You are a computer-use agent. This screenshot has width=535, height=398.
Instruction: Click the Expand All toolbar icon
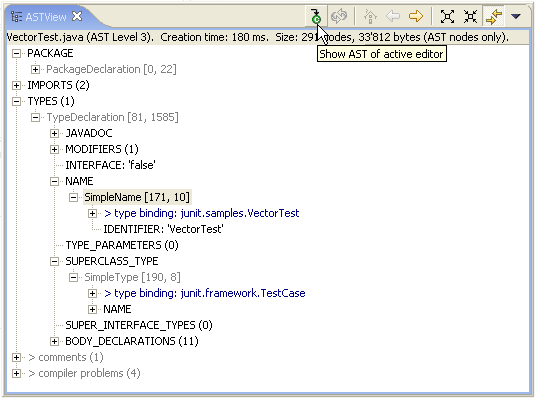coord(447,16)
